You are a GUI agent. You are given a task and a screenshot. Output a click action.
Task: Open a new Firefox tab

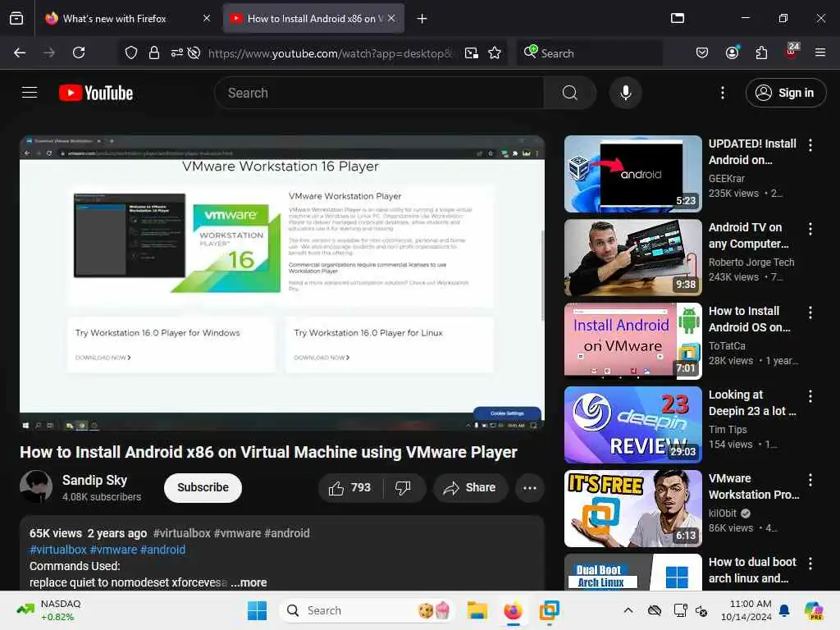coord(422,19)
